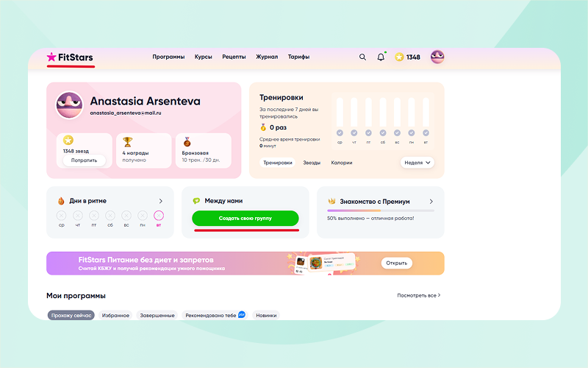Open the search magnifier icon
The width and height of the screenshot is (588, 368).
tap(362, 57)
